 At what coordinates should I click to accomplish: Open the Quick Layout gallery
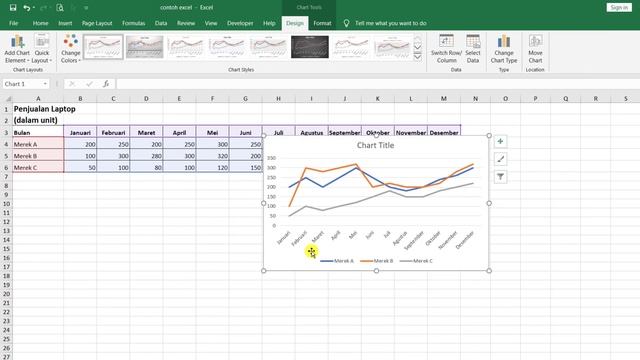(x=42, y=49)
